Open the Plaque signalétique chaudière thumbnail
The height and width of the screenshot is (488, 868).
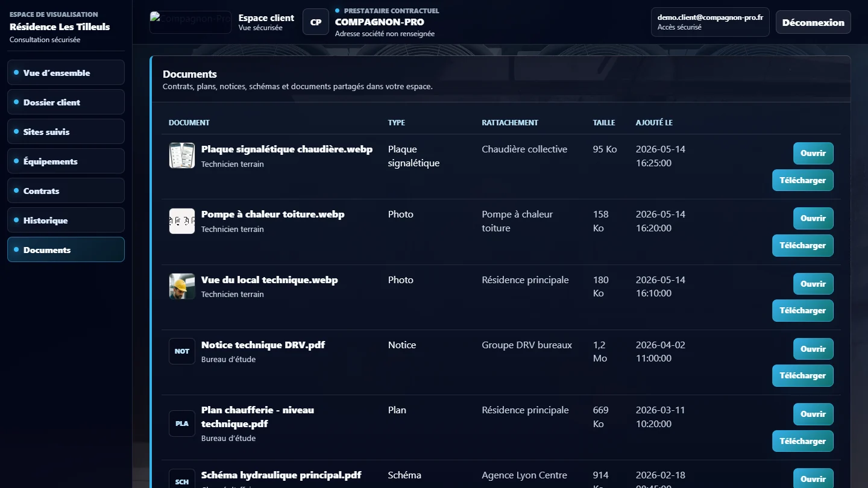pos(182,155)
